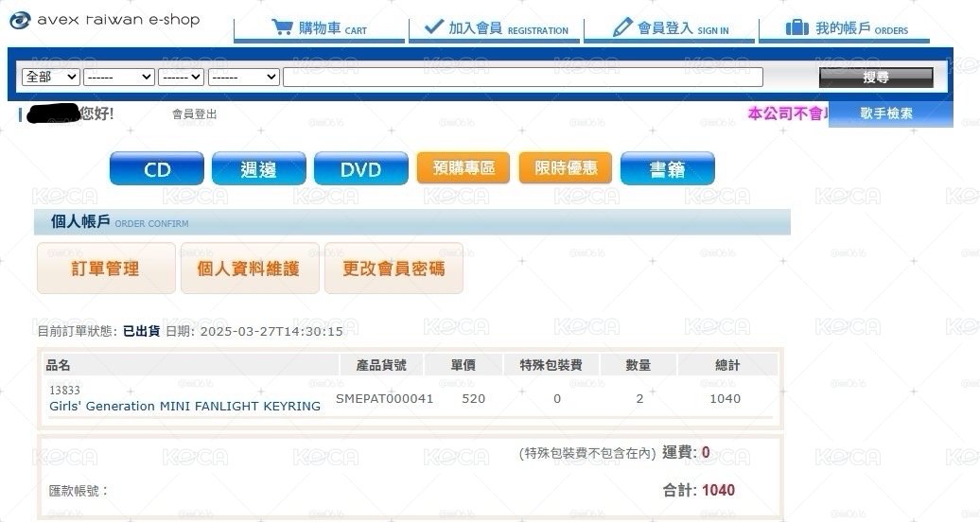This screenshot has height=522, width=980.
Task: Click the 產品貨號 column header
Action: (381, 365)
